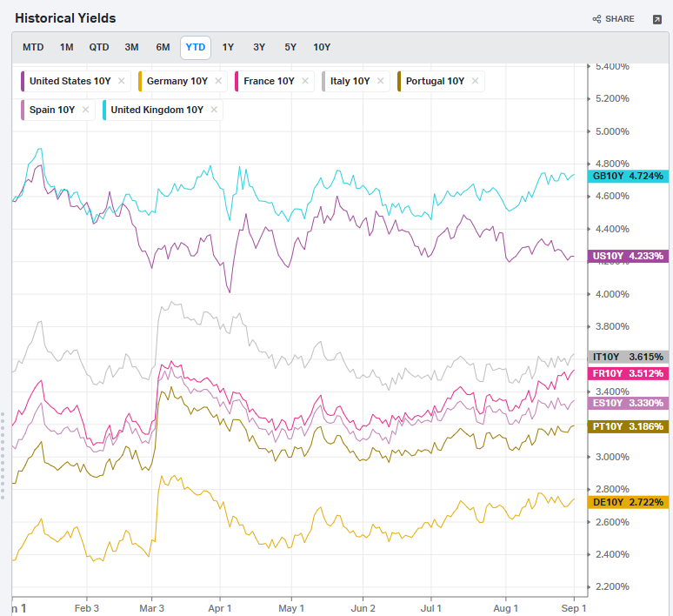This screenshot has height=616, width=673.
Task: Click the share icon next to SHARE
Action: point(596,19)
